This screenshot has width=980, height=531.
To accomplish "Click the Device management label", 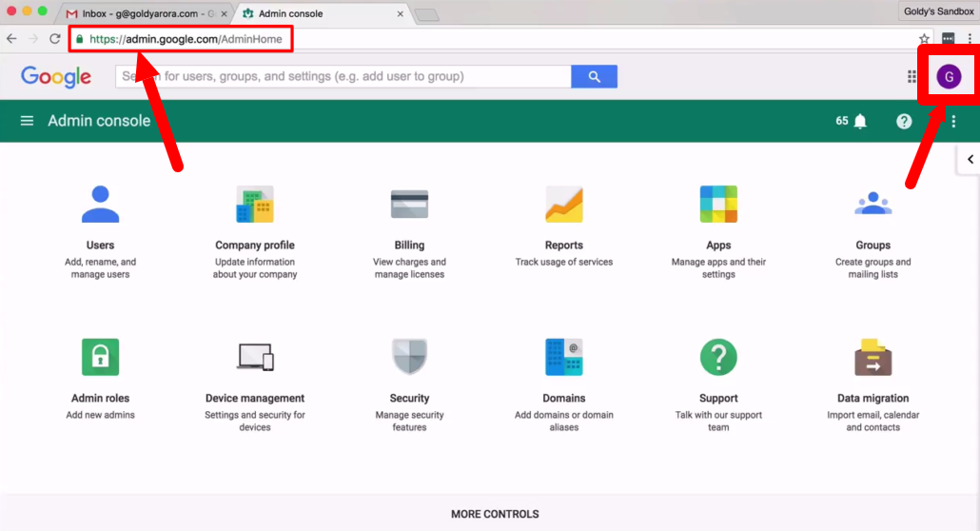I will click(x=255, y=399).
